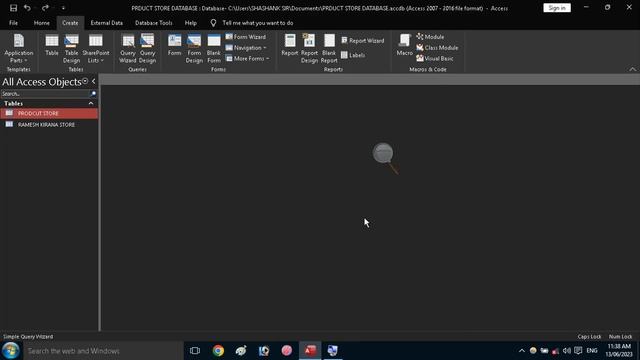640x360 pixels.
Task: Insert a Class Module
Action: (x=437, y=48)
